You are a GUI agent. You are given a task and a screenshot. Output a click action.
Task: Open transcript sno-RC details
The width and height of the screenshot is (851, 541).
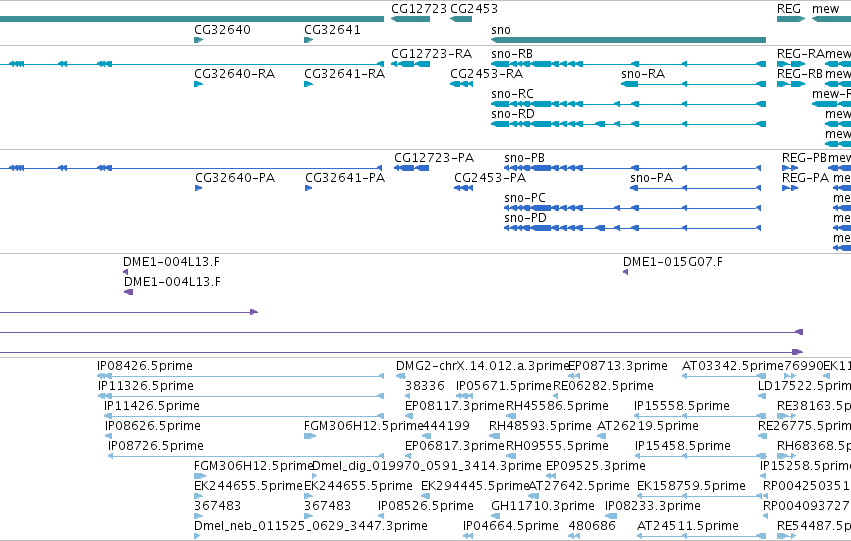pyautogui.click(x=628, y=104)
